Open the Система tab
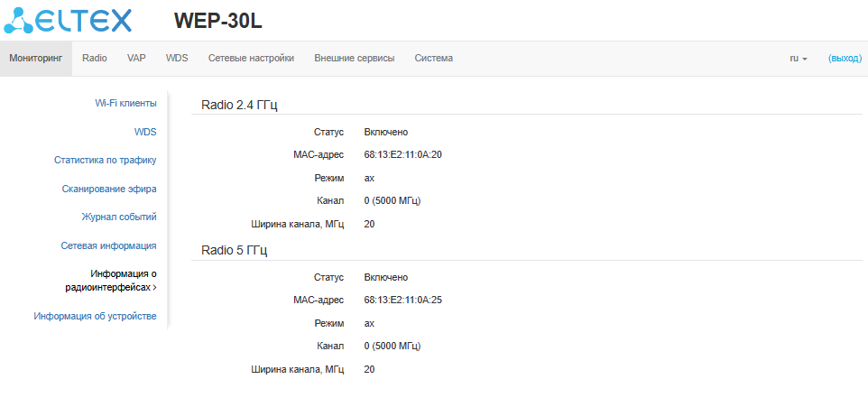Screen dimensions: 868x407 click(x=434, y=58)
